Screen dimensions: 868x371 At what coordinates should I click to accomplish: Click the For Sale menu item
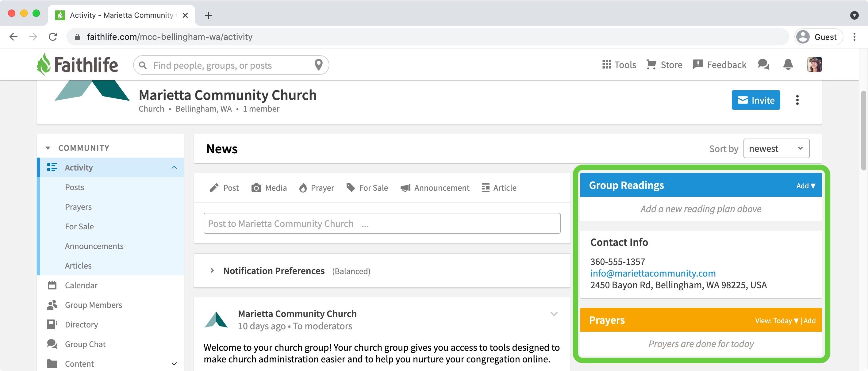[79, 226]
